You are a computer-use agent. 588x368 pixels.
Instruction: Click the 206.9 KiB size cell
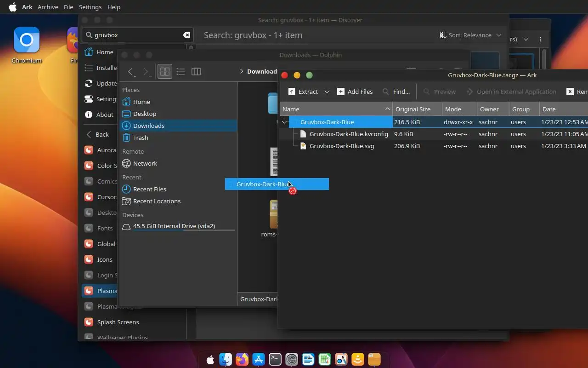click(407, 146)
